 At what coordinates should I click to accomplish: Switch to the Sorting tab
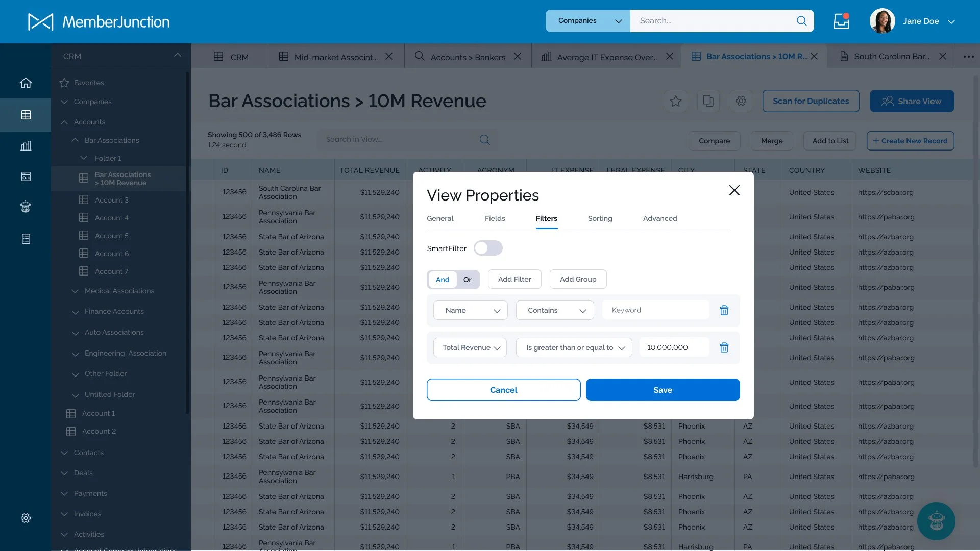[600, 218]
